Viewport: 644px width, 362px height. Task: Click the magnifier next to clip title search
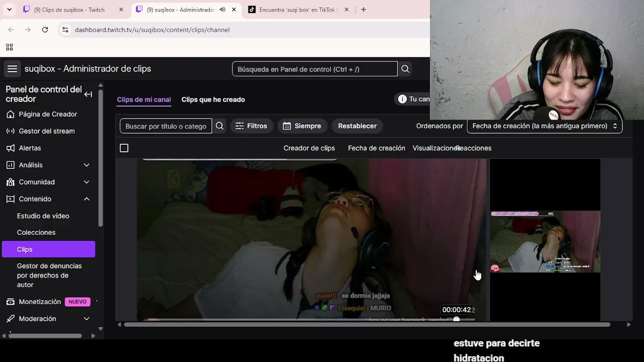[219, 126]
